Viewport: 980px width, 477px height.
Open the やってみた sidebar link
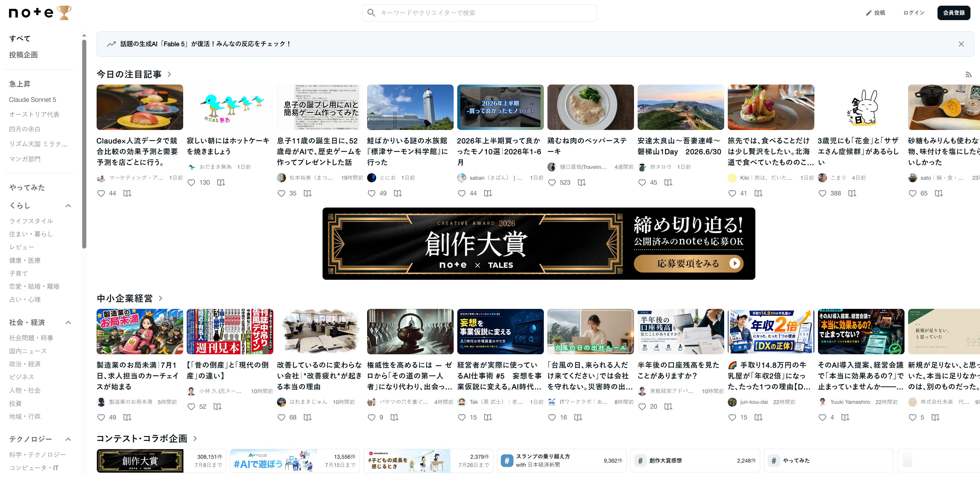(27, 188)
